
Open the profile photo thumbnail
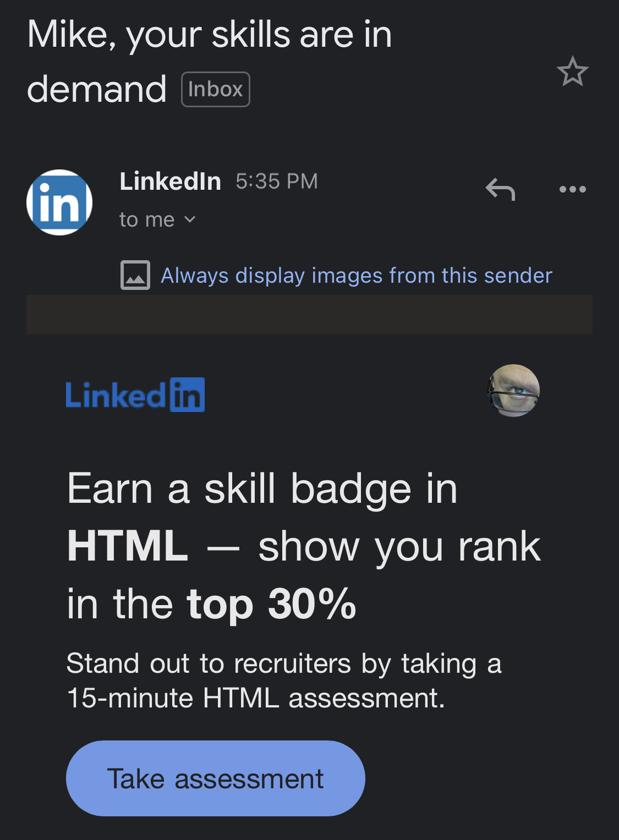point(513,391)
